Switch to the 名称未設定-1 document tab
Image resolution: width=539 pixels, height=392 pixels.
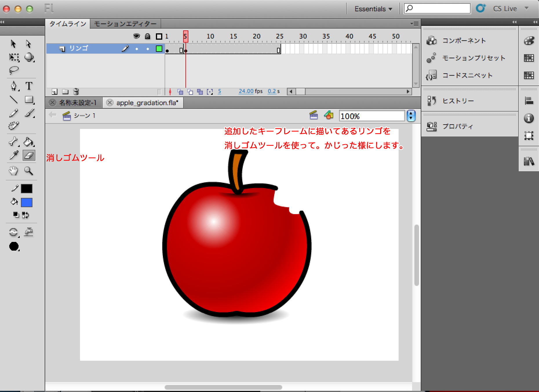77,103
